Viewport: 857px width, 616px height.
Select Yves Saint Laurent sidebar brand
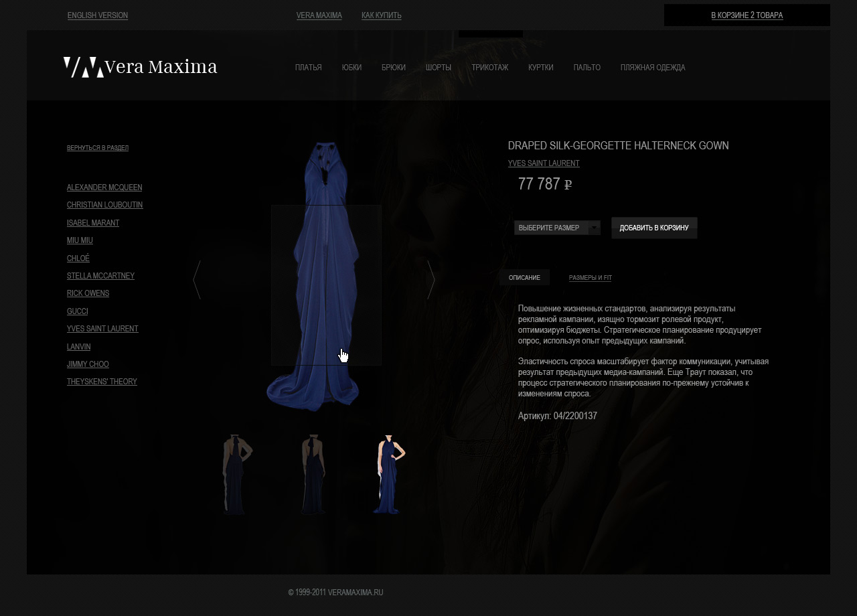point(102,329)
